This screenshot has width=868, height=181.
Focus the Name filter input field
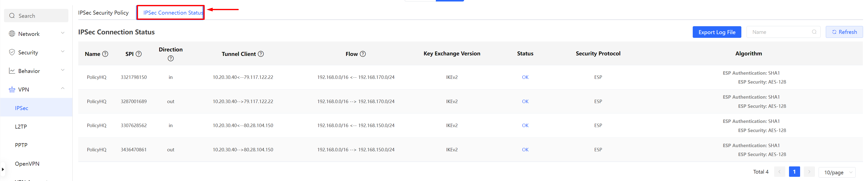coord(783,32)
